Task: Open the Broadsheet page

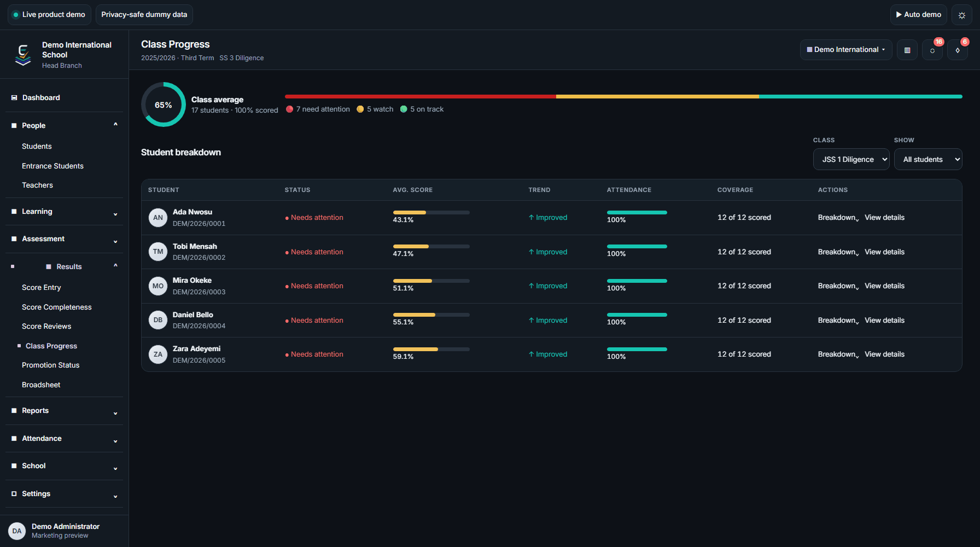Action: pos(41,385)
